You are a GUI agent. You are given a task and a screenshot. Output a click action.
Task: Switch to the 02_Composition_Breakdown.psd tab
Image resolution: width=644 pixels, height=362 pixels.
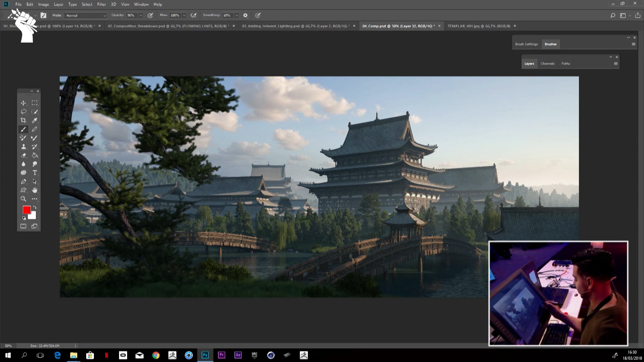168,26
